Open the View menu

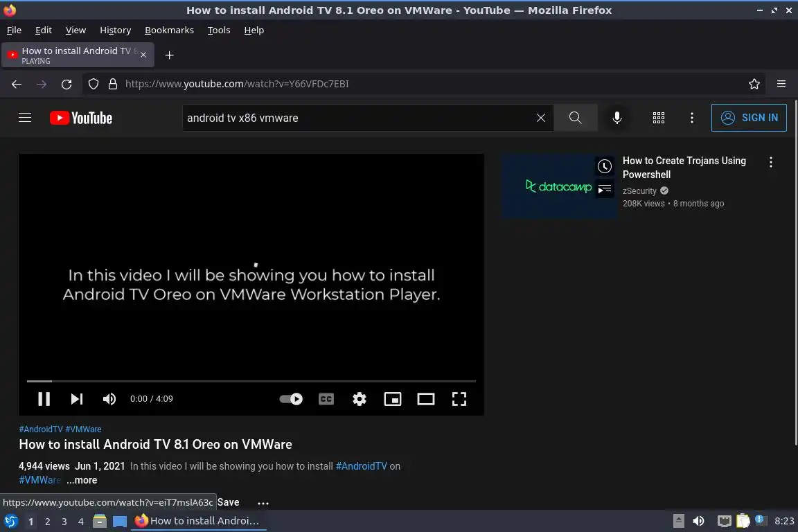point(76,30)
